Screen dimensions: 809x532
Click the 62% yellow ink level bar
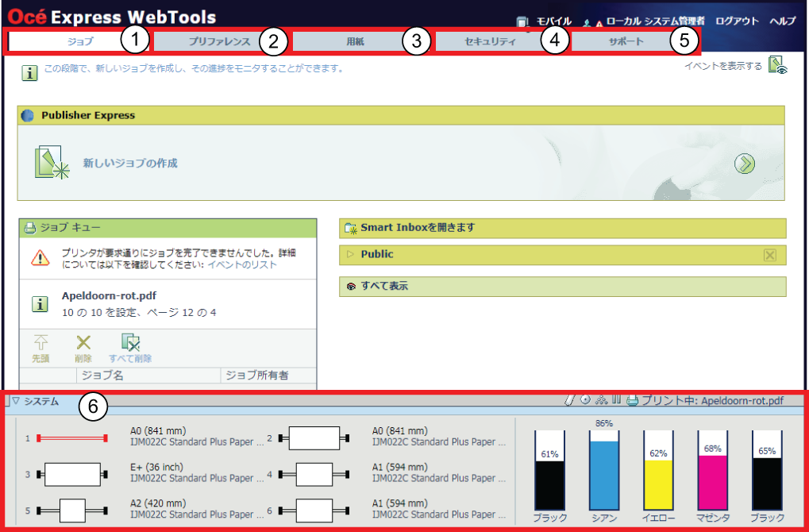click(x=658, y=470)
